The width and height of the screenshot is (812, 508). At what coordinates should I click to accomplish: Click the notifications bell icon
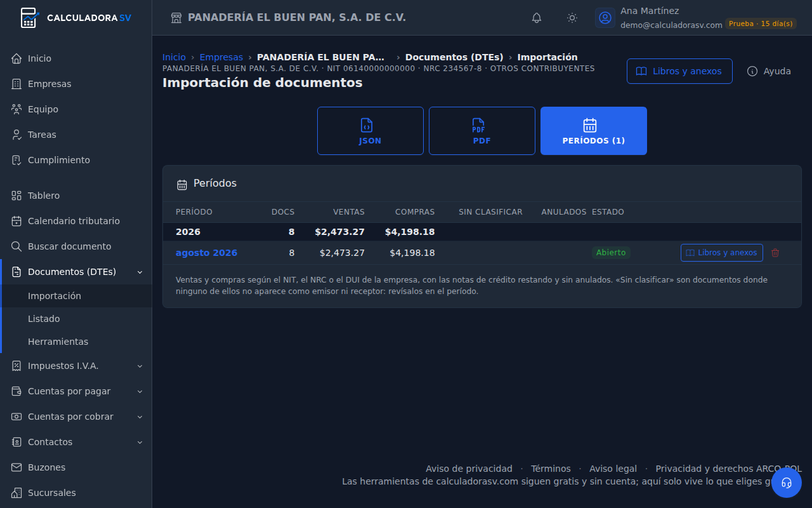click(x=537, y=18)
